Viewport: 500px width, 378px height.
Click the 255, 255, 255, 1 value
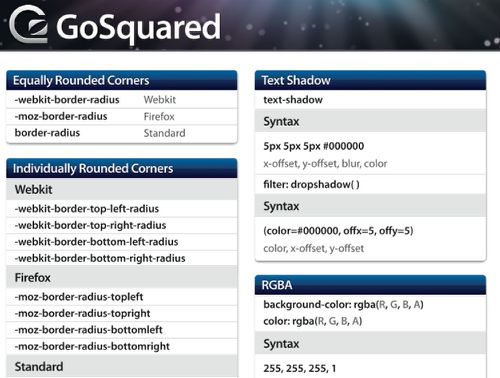(300, 368)
